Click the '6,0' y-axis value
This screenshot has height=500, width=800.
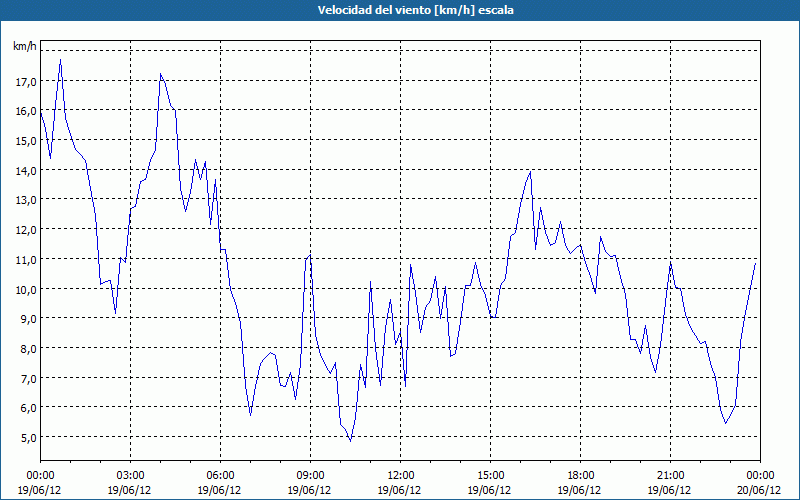point(28,408)
